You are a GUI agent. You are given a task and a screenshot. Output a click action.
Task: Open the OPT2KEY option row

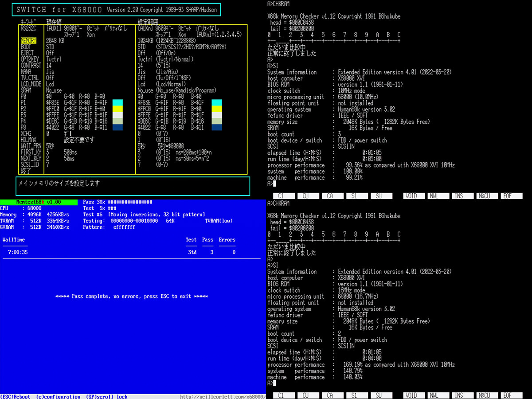[x=30, y=59]
